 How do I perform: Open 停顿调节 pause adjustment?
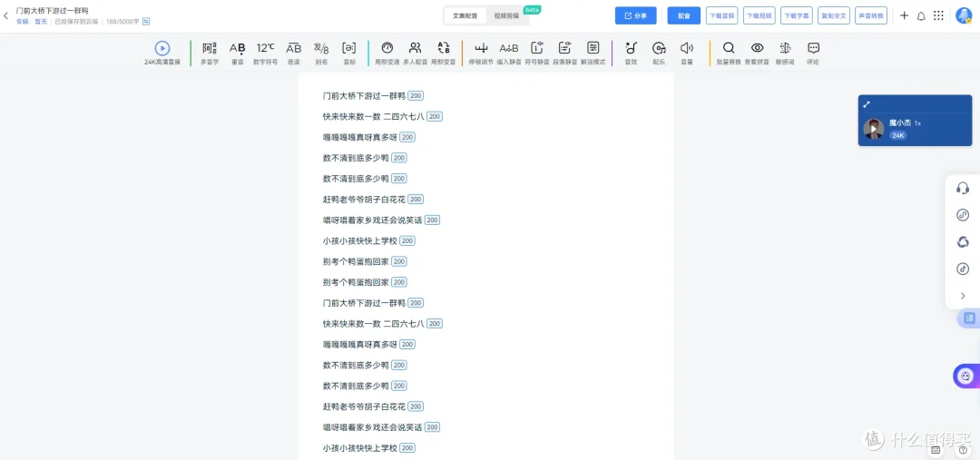tap(481, 54)
